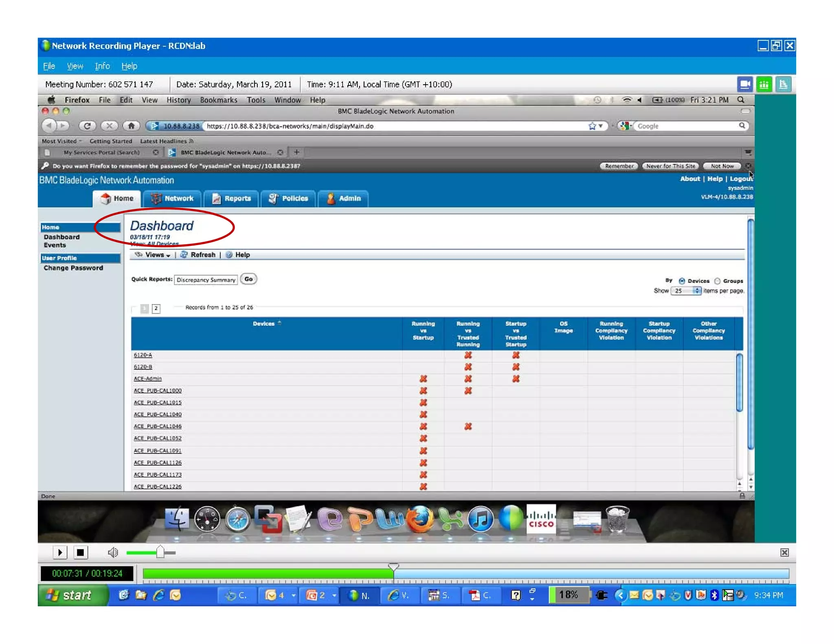Open the items per page dropdown
Screen dimensions: 834x644
(686, 291)
